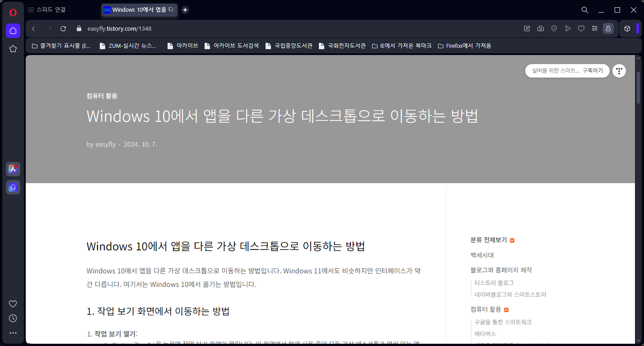The width and height of the screenshot is (644, 346).
Task: Open the 아카이브 bookmark
Action: [182, 46]
